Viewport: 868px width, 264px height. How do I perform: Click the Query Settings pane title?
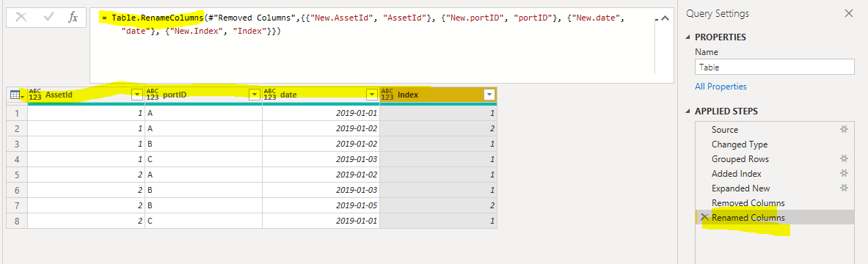718,14
